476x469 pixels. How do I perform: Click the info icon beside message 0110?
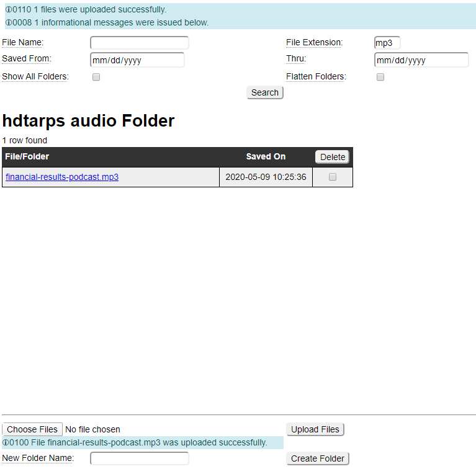[x=8, y=10]
